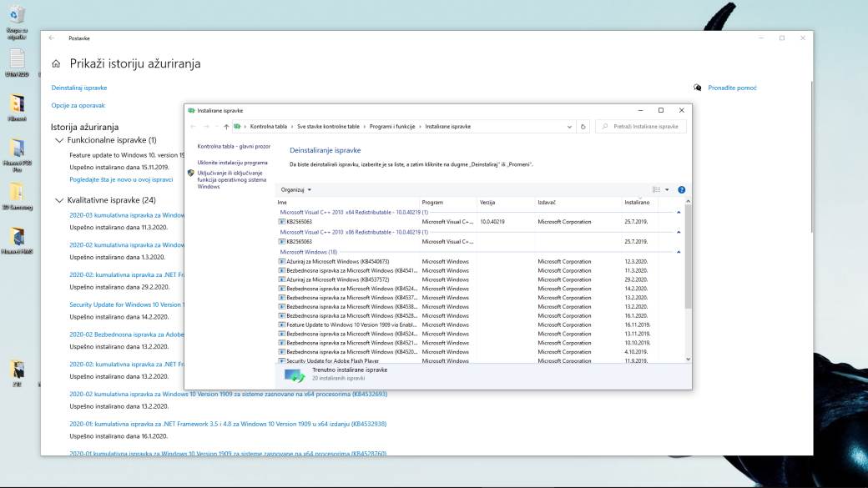868x488 pixels.
Task: Click Uklonite instalaciju programa link
Action: (232, 163)
